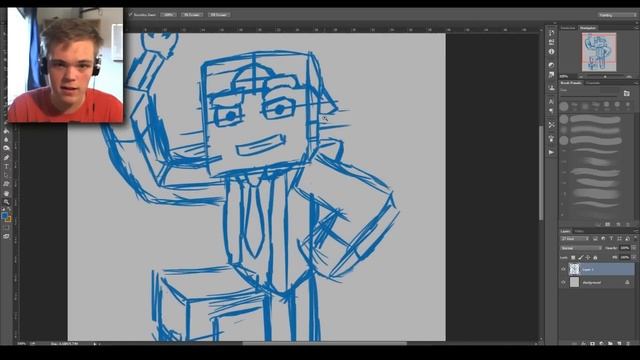
Task: Click the orange background color swatch
Action: coord(9,219)
